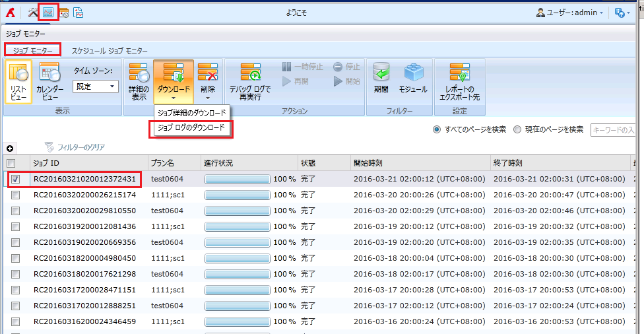This screenshot has width=644, height=334.
Task: Click the keyword search input field
Action: coord(614,130)
